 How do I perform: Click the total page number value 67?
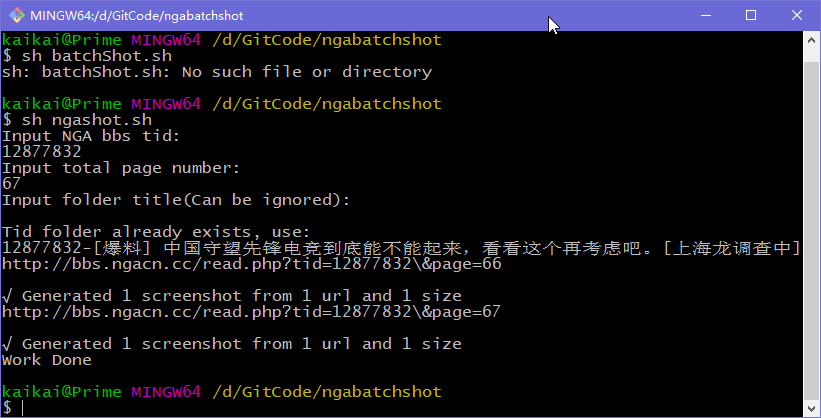[11, 184]
